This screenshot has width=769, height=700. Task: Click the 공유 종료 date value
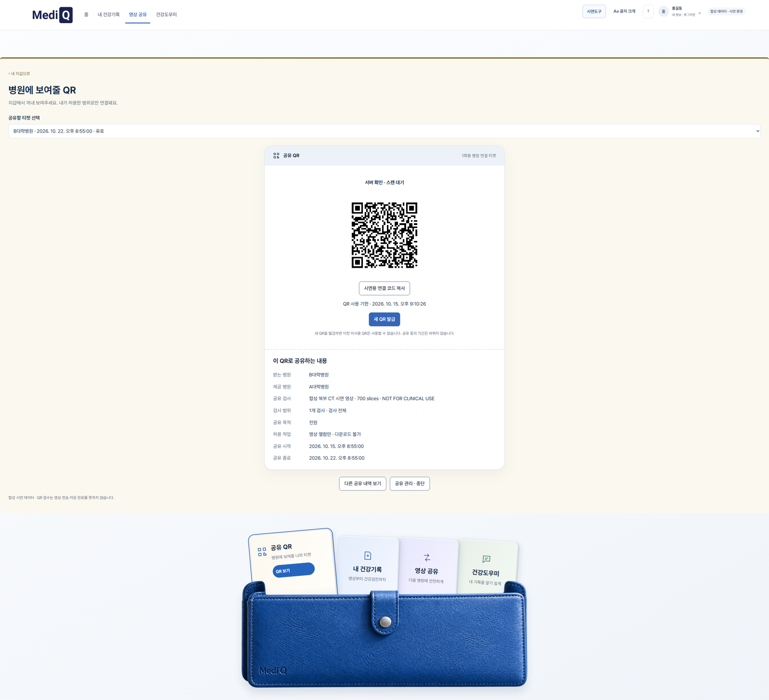click(x=336, y=458)
